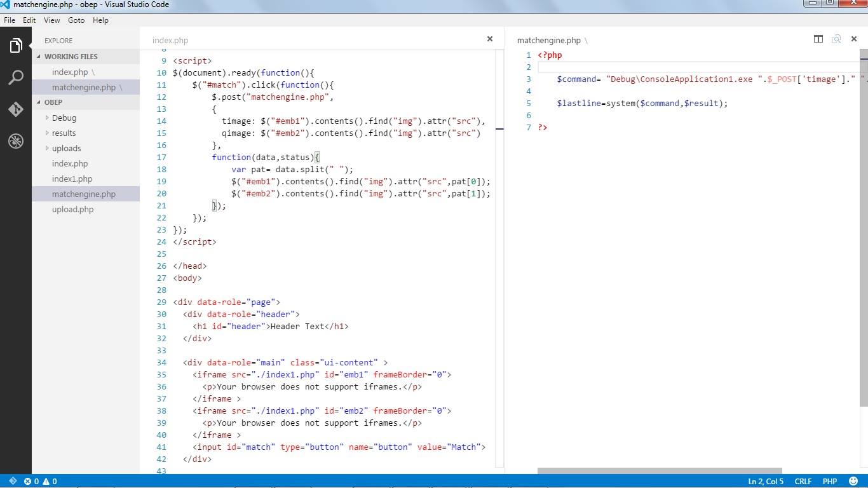Open the View menu
The height and width of the screenshot is (488, 868).
tap(52, 20)
